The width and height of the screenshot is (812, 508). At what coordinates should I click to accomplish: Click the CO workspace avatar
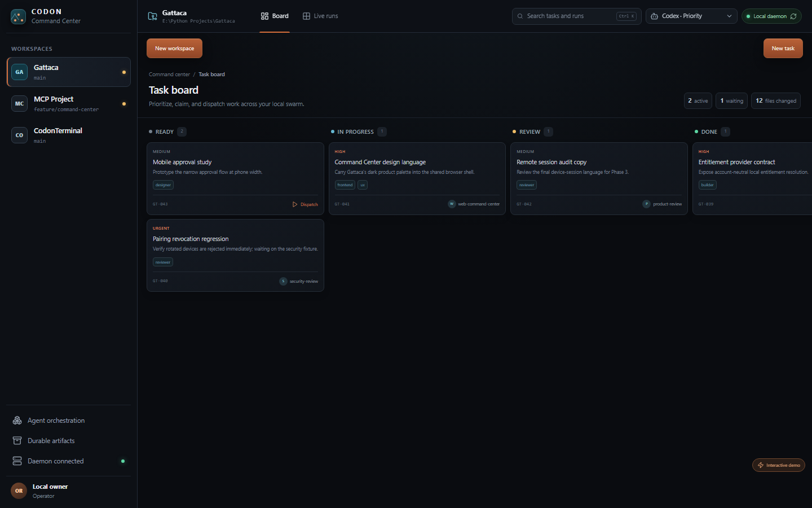(19, 135)
